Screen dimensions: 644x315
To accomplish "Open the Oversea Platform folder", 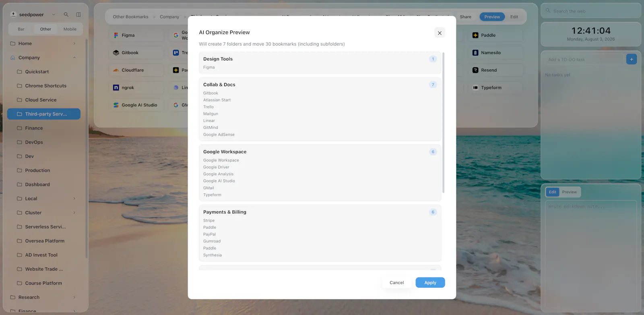I will [44, 241].
